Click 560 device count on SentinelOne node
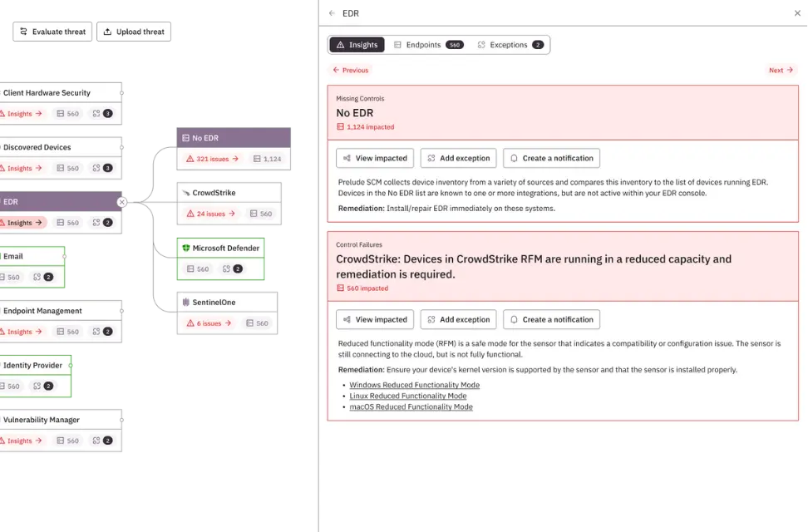The image size is (808, 532). click(257, 323)
